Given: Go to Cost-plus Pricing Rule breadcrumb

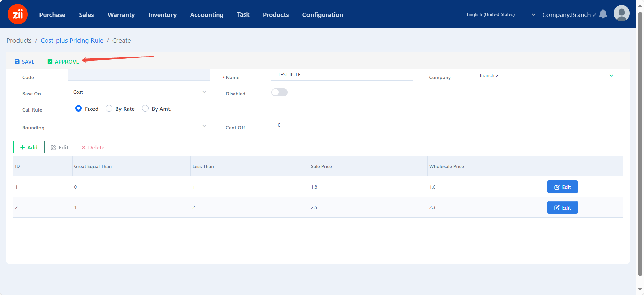Looking at the screenshot, I should click(72, 40).
